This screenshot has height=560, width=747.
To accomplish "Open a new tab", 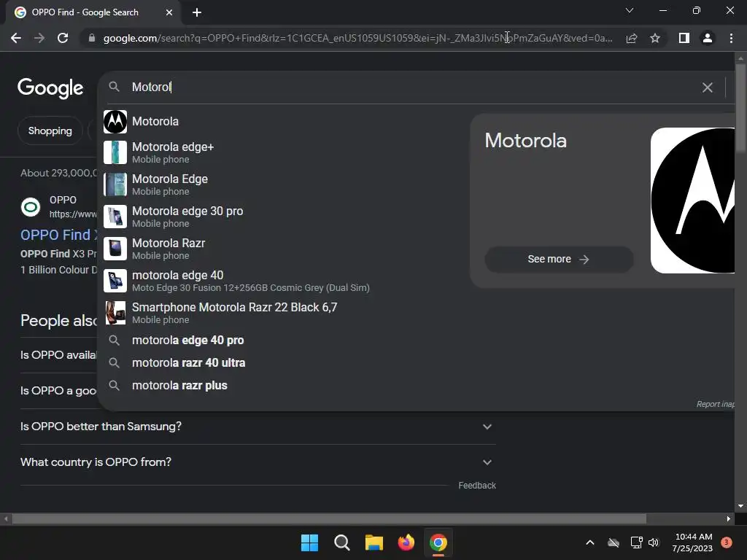I will [x=197, y=12].
